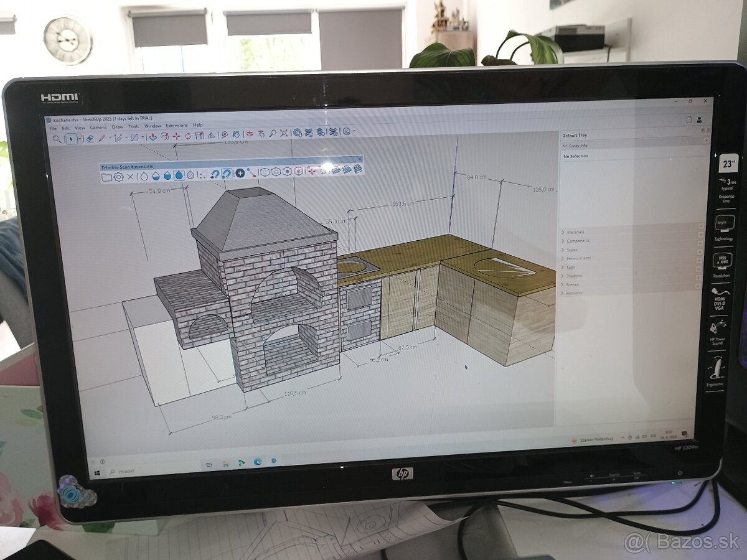
Task: Click the last terrain mesh icon in Scan Essentials
Action: (357, 169)
